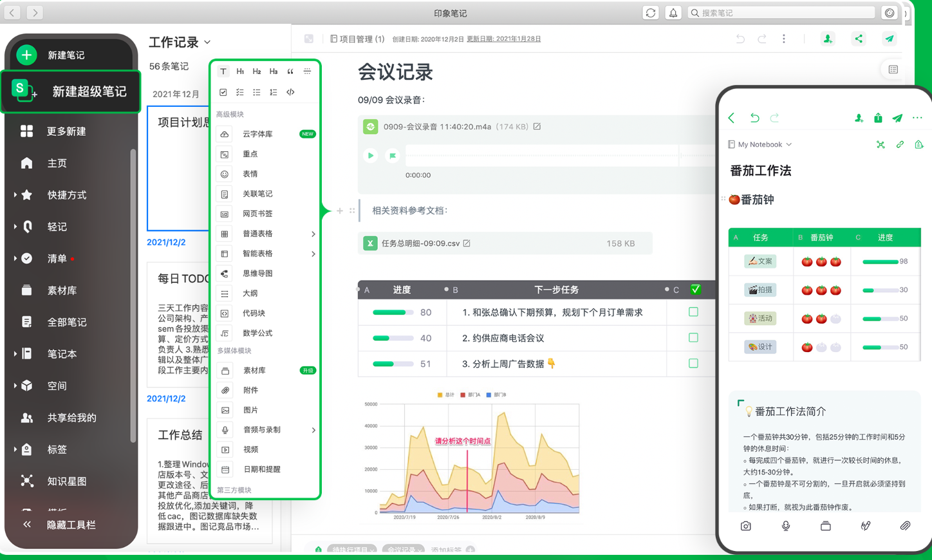Expand the 清单 sidebar section
Viewport: 932px width, 560px height.
click(x=15, y=259)
